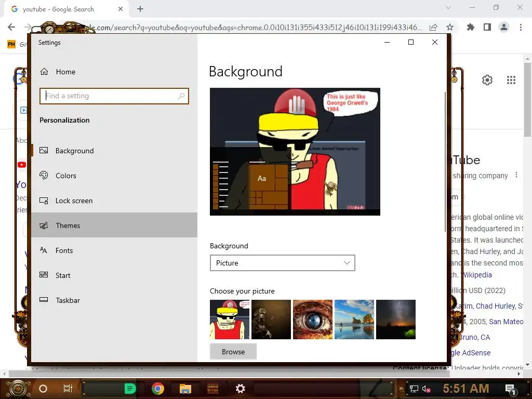Open Google quick settings gear
Image resolution: width=532 pixels, height=399 pixels.
tap(487, 80)
